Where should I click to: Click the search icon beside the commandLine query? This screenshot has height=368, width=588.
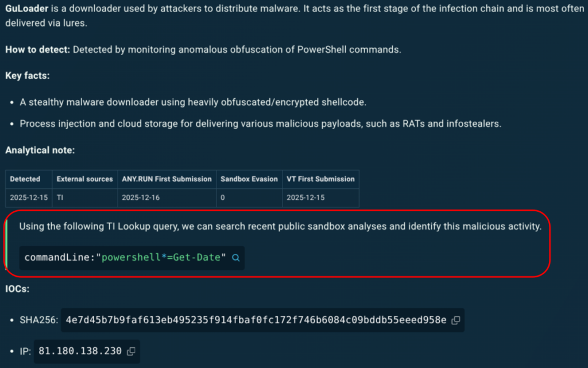coord(235,258)
